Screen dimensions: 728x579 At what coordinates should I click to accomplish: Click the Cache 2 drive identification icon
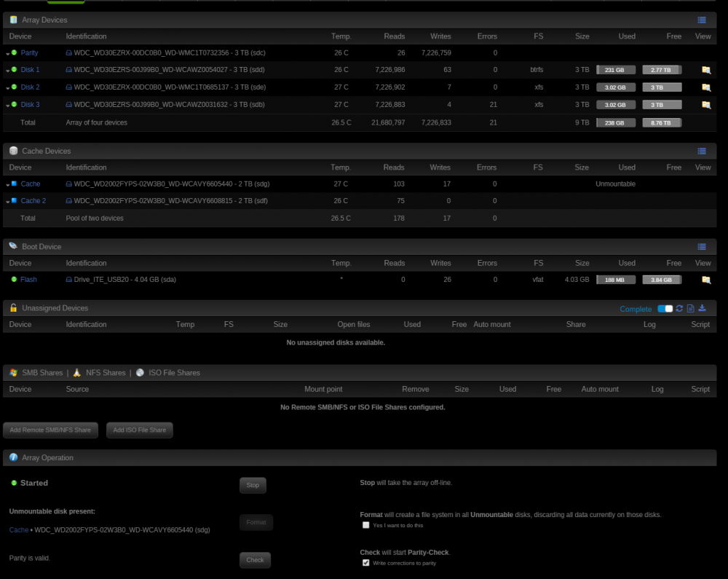[x=68, y=200]
